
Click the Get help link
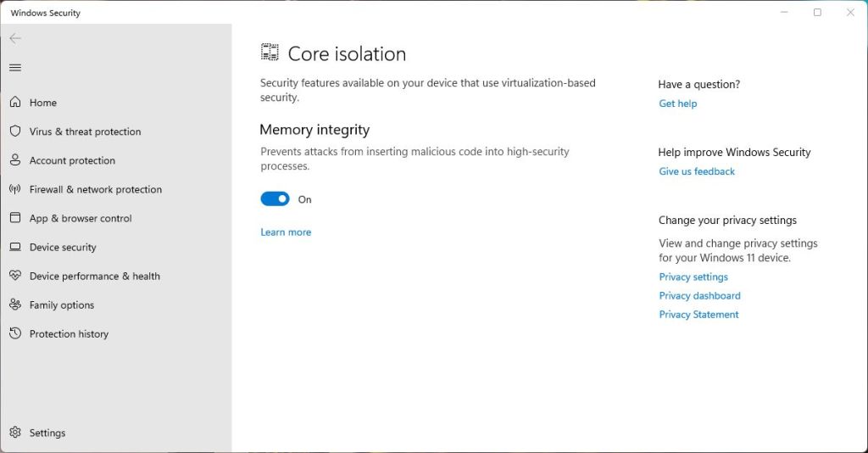[678, 103]
